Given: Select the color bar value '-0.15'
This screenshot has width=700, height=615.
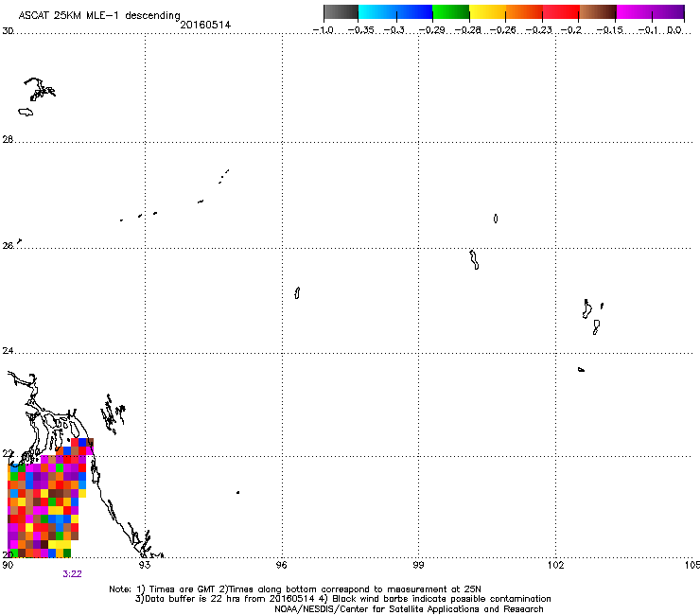Looking at the screenshot, I should pos(610,30).
